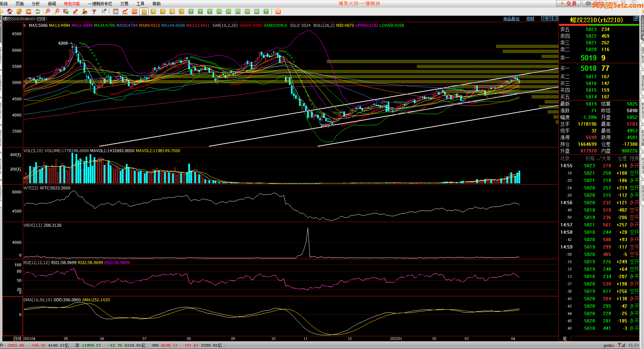Click Shanghai index 3251.85 in status bar
The width and height of the screenshot is (644, 349).
(x=16, y=345)
